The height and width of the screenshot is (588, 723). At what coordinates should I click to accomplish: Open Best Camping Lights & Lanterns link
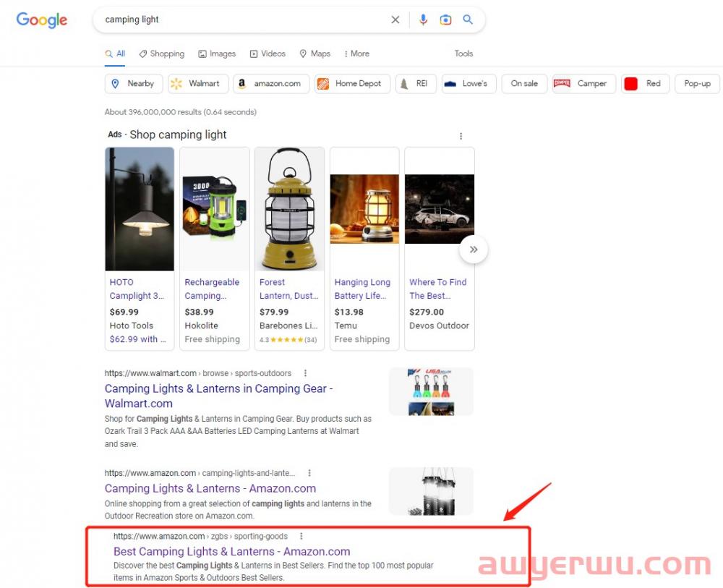pos(231,552)
